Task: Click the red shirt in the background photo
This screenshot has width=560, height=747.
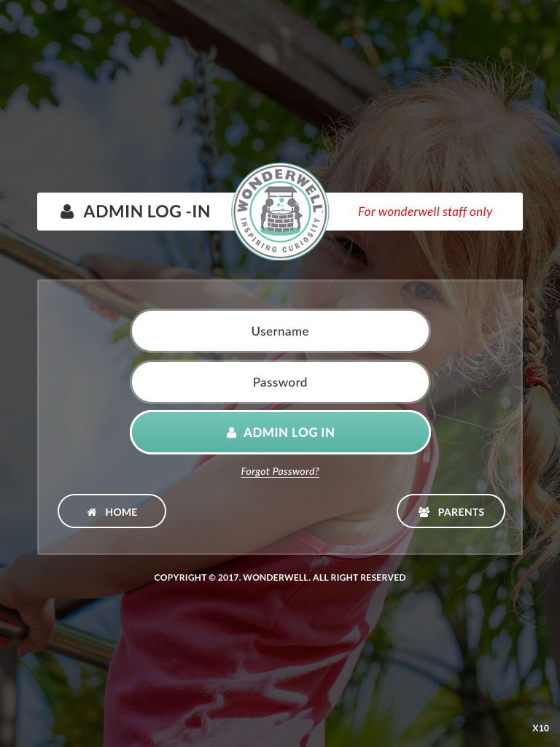Action: (238, 657)
